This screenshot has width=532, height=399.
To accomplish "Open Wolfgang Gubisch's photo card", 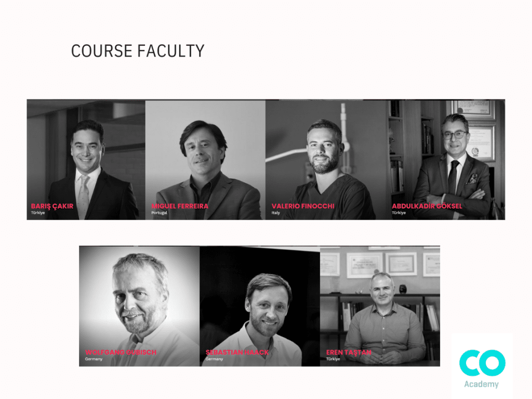I will click(139, 306).
